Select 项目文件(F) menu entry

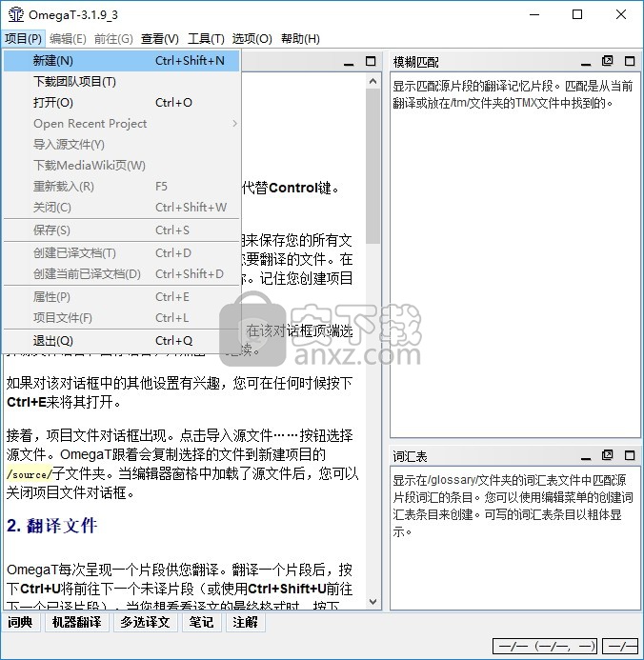click(x=122, y=318)
